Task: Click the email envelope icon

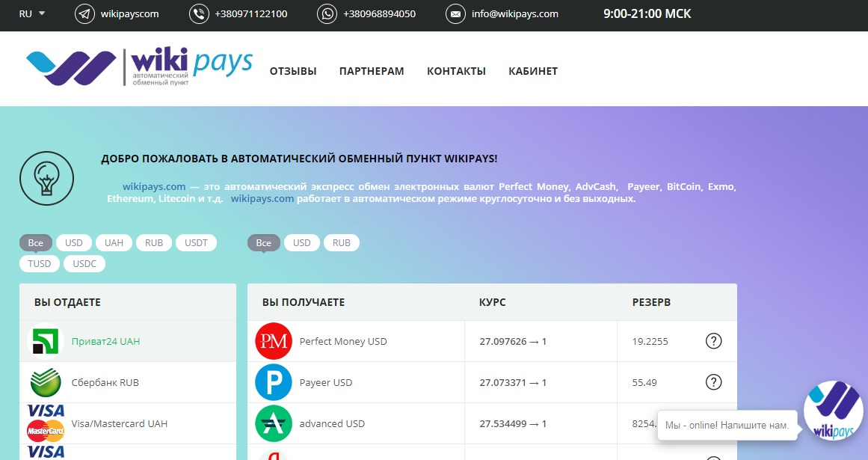Action: point(455,14)
